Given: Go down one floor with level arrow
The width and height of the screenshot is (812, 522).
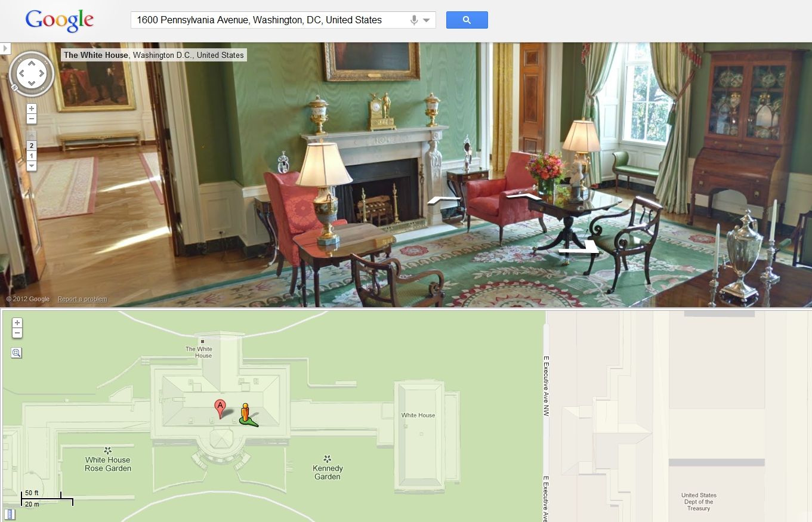Looking at the screenshot, I should click(x=32, y=165).
